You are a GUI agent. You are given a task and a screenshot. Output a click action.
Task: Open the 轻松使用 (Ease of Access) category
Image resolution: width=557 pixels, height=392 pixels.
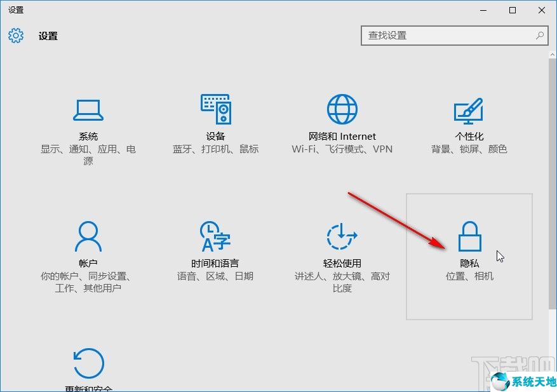click(x=340, y=248)
